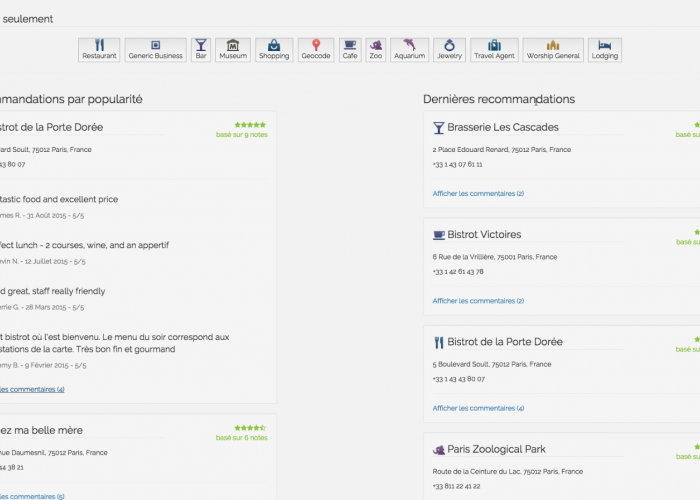
Task: Click the 'ma belle mère' listing title
Action: tap(42, 430)
